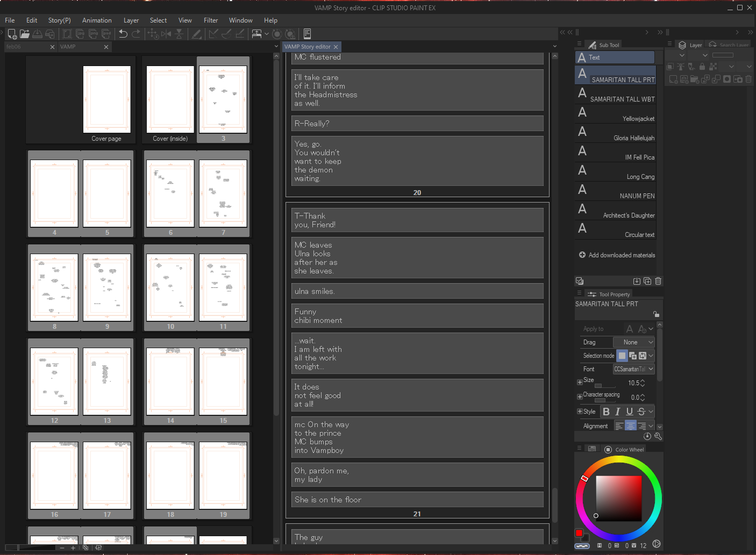This screenshot has height=555, width=756.
Task: Set text alignment to left
Action: 619,426
